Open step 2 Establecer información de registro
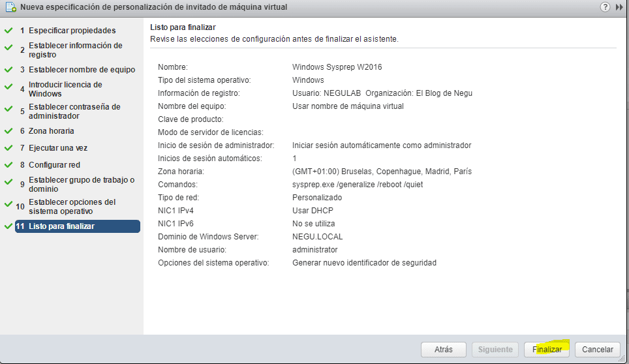 point(75,50)
